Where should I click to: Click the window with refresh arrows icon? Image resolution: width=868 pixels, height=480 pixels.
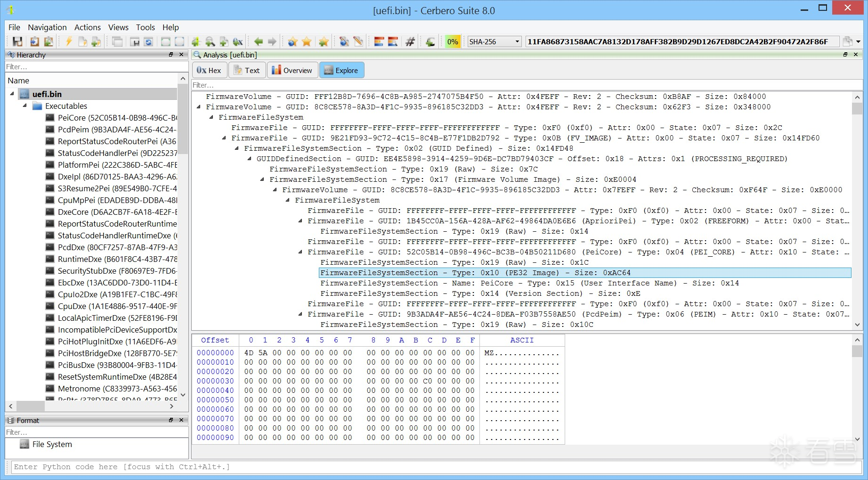click(148, 41)
